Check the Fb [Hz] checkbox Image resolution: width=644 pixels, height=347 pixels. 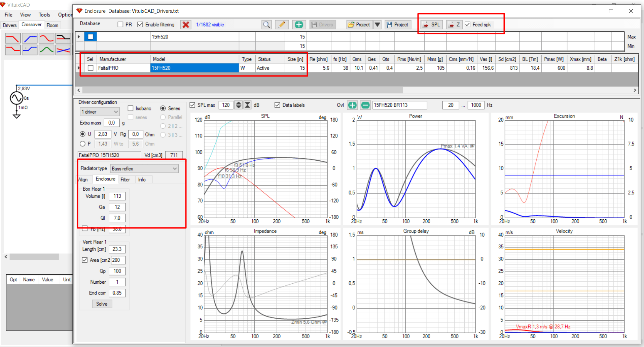[x=85, y=229]
